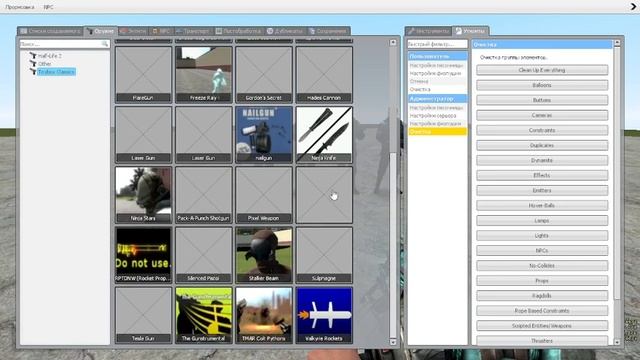Pick the Ninja Knife weapon
Viewport: 640px width, 360px height.
click(x=324, y=134)
